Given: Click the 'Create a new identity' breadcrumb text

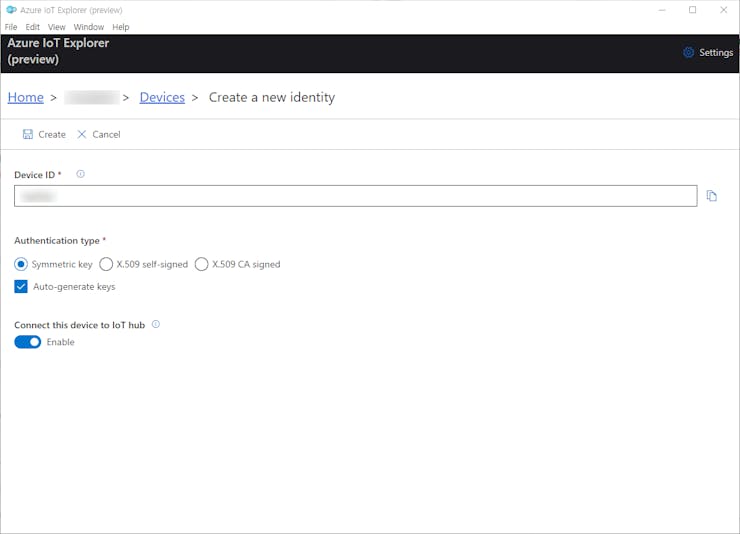Looking at the screenshot, I should [x=272, y=97].
